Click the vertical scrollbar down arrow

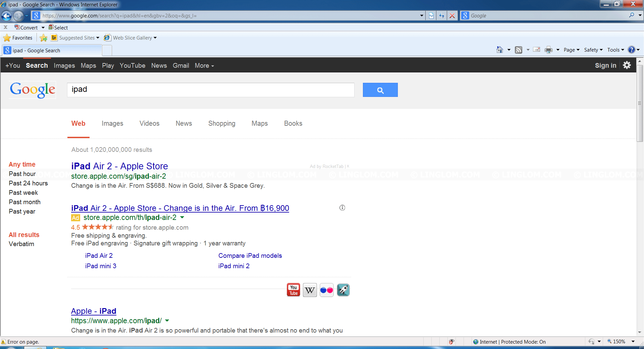tap(640, 332)
